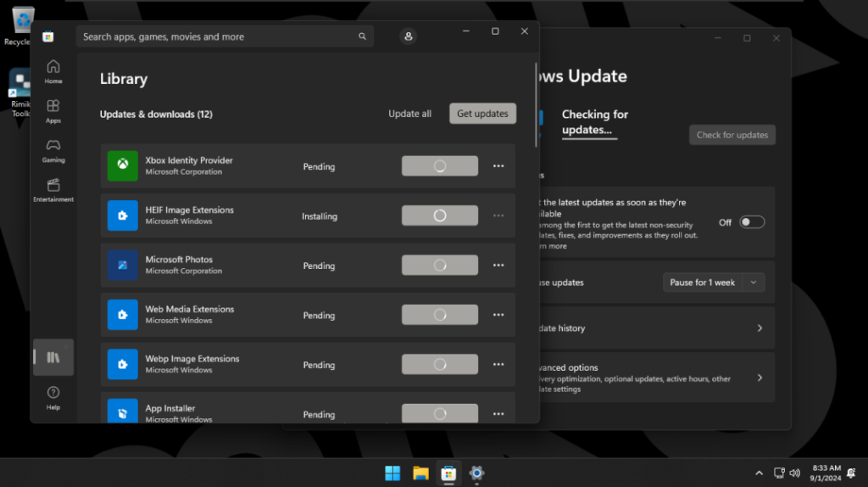
Task: Open Help in the Store sidebar
Action: 53,397
